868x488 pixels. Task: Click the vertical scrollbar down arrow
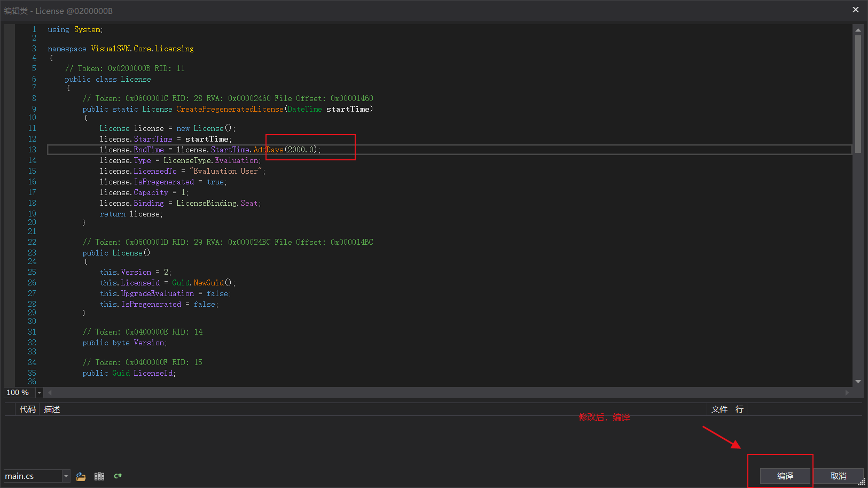click(858, 382)
